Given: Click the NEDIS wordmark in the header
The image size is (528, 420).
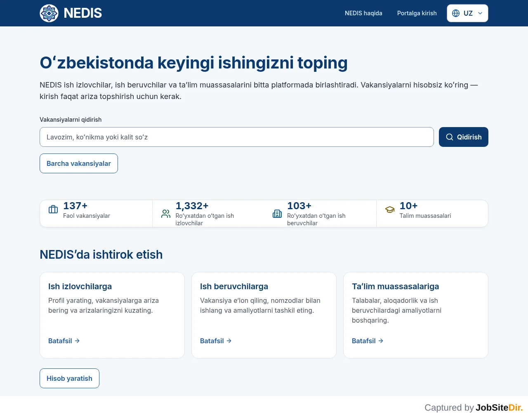Looking at the screenshot, I should tap(82, 13).
